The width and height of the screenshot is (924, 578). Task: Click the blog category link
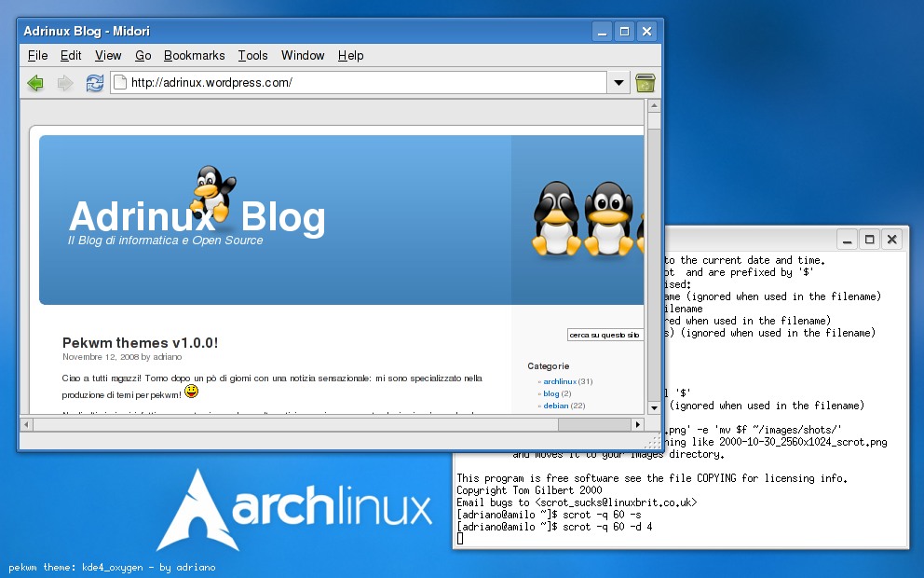tap(551, 393)
